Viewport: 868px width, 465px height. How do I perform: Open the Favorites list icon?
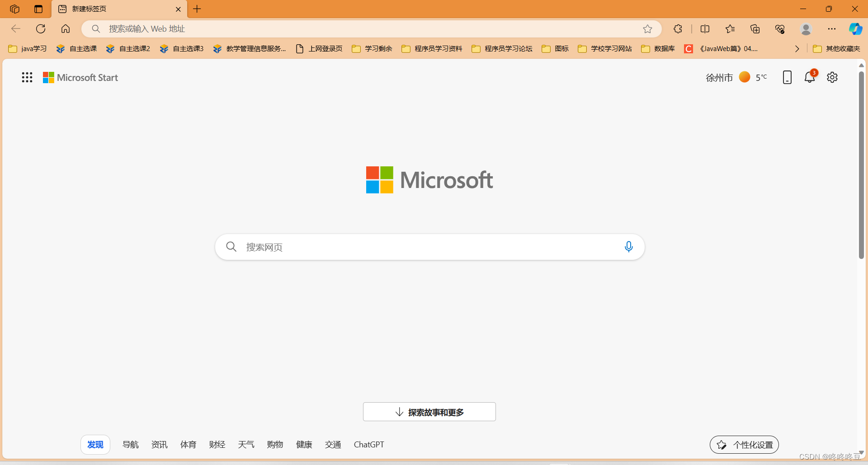click(730, 29)
